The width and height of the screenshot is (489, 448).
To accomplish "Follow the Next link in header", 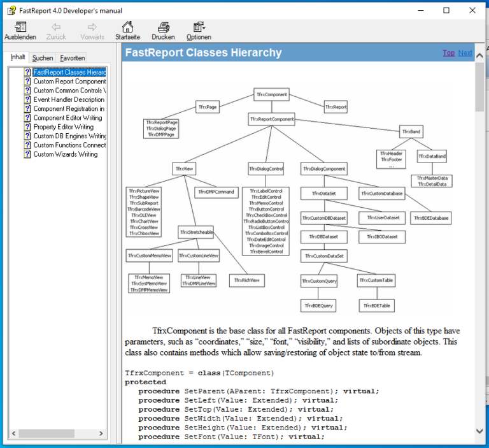I will point(465,53).
